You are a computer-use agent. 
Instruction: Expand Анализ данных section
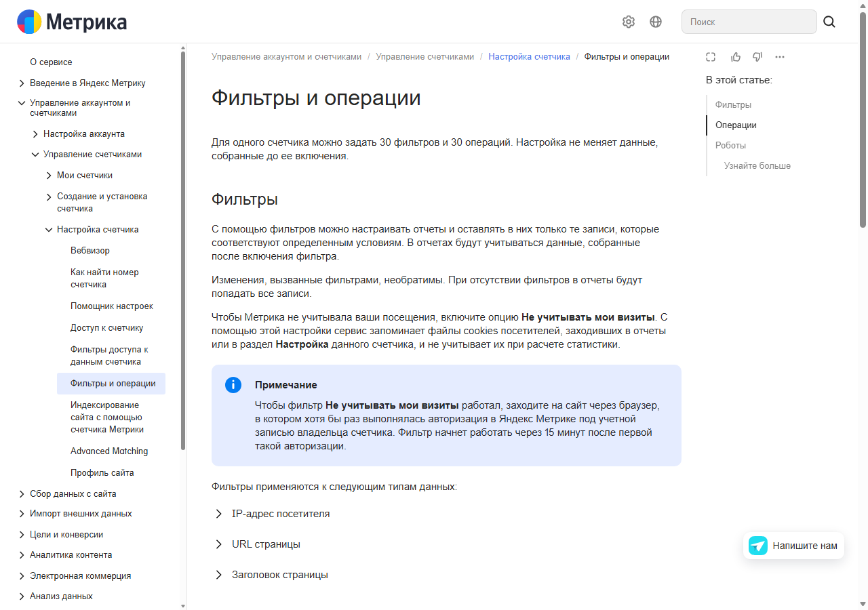click(22, 596)
